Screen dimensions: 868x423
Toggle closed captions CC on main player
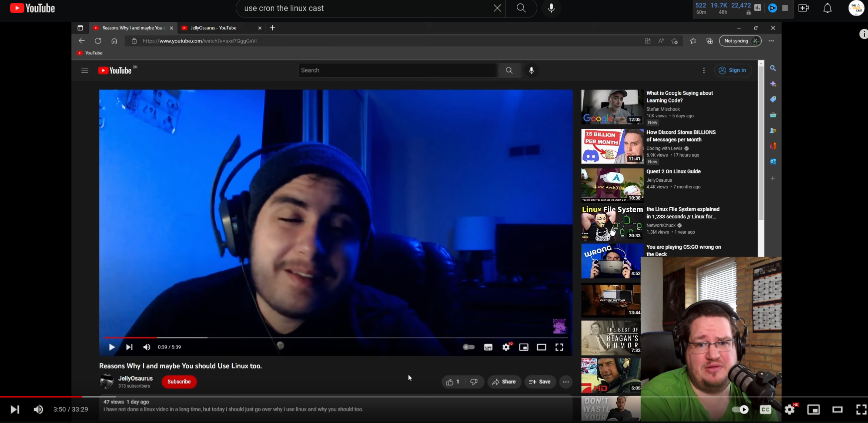pos(766,410)
